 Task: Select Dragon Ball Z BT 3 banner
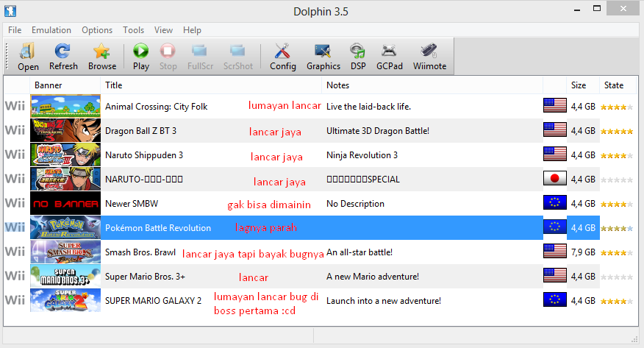point(65,130)
